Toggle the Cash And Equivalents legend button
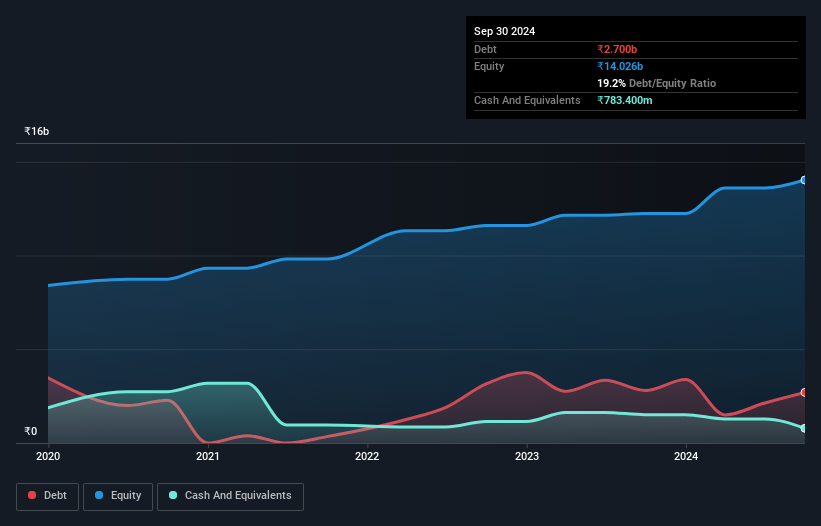The height and width of the screenshot is (526, 821). (x=230, y=496)
